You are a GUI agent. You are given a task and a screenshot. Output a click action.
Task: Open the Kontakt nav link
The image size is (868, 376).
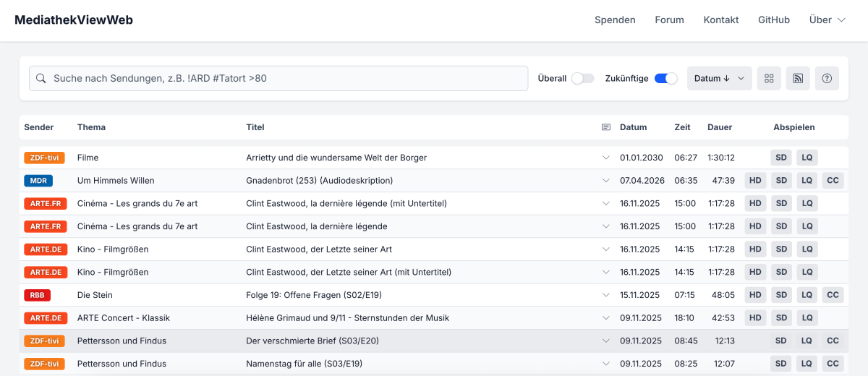[x=721, y=20]
